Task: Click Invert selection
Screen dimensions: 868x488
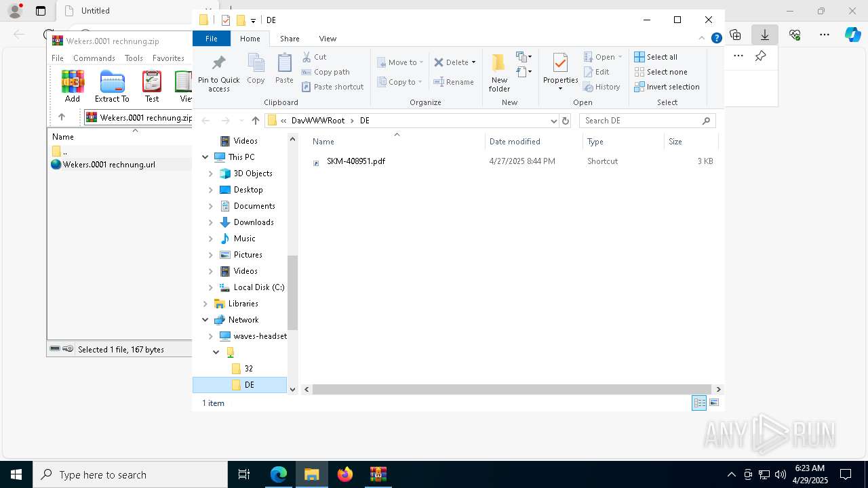Action: click(667, 87)
